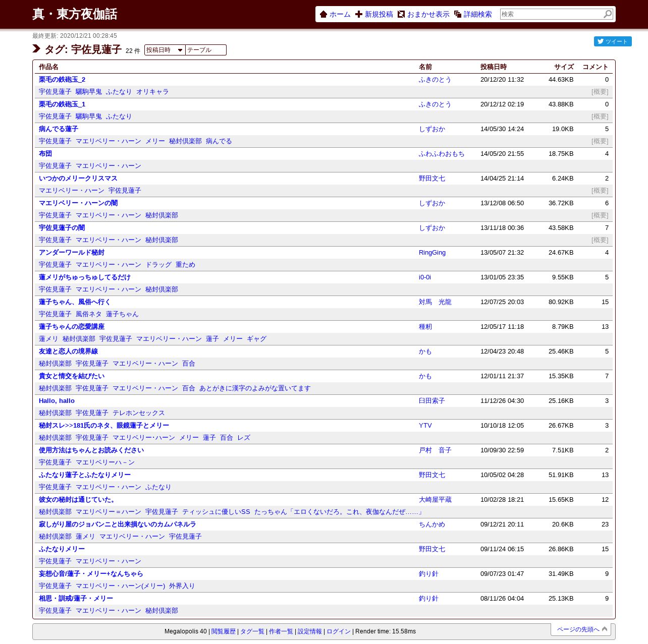Open 作者一覧 in the footer
The image size is (648, 644).
click(281, 631)
